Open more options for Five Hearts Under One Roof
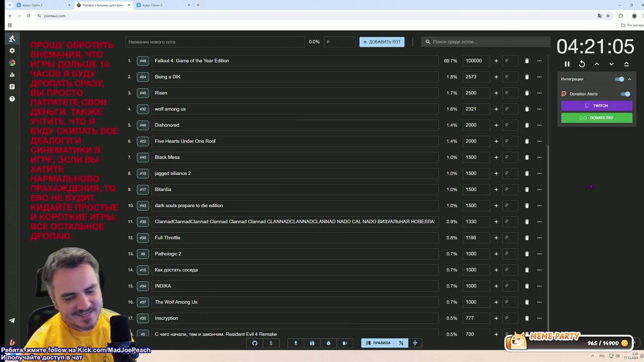Screen dimensions: 644x362 coord(539,141)
